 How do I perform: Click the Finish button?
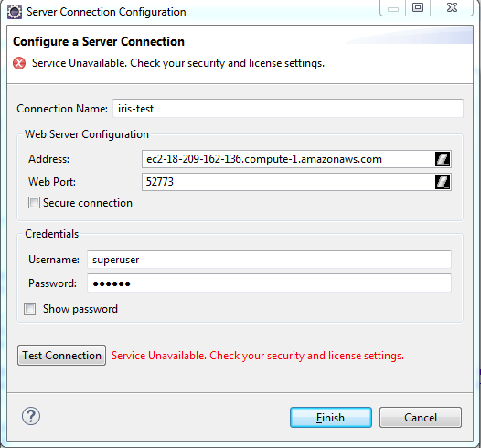(x=331, y=417)
